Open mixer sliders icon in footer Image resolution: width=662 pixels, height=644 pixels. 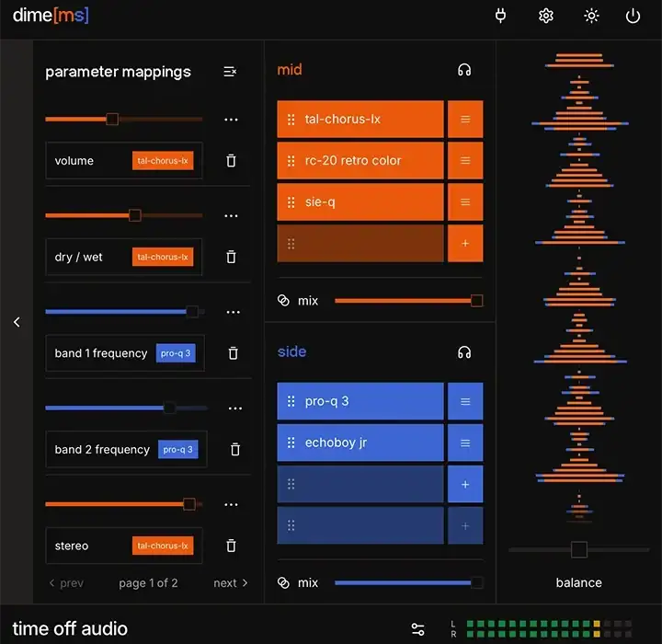pos(417,628)
